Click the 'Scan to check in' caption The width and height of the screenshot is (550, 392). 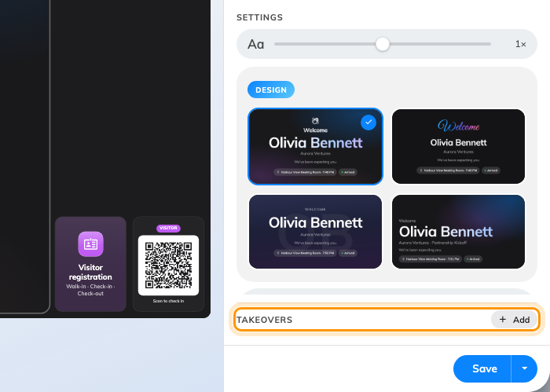point(168,301)
